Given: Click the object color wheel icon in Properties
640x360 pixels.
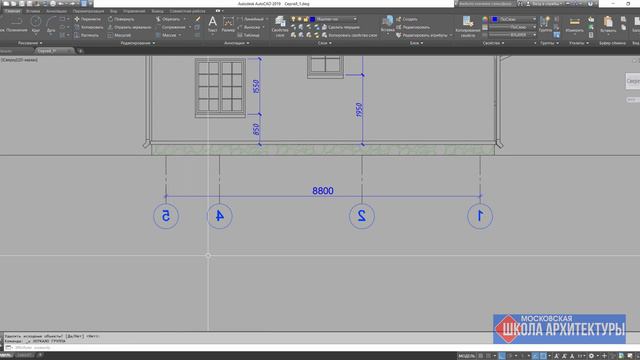Looking at the screenshot, I should pyautogui.click(x=485, y=19).
